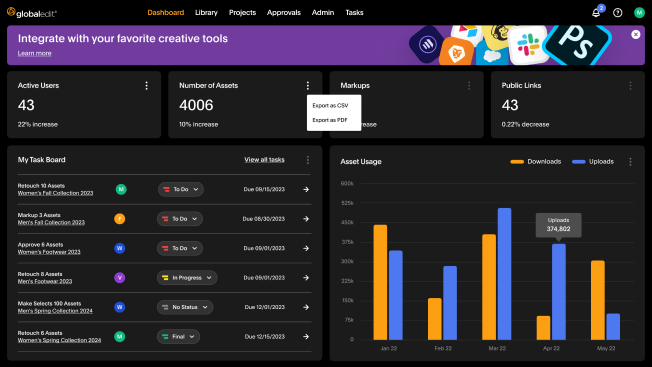Toggle the Downloads legend swatch
652x367 pixels.
517,162
